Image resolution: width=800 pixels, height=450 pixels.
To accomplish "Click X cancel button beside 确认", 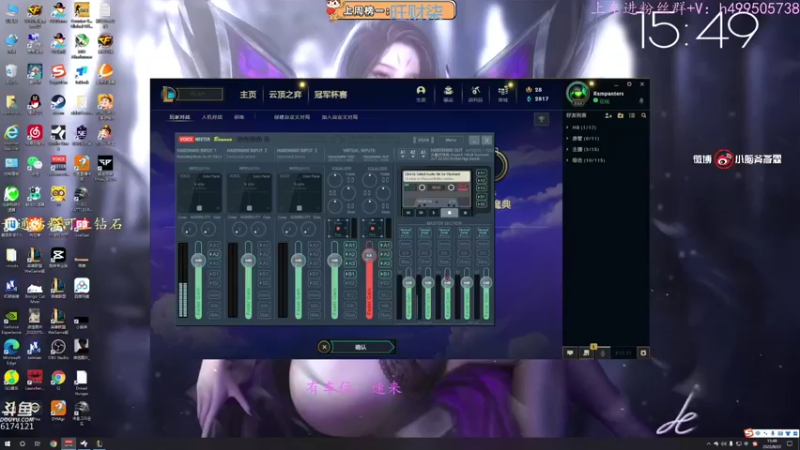I will pyautogui.click(x=323, y=347).
